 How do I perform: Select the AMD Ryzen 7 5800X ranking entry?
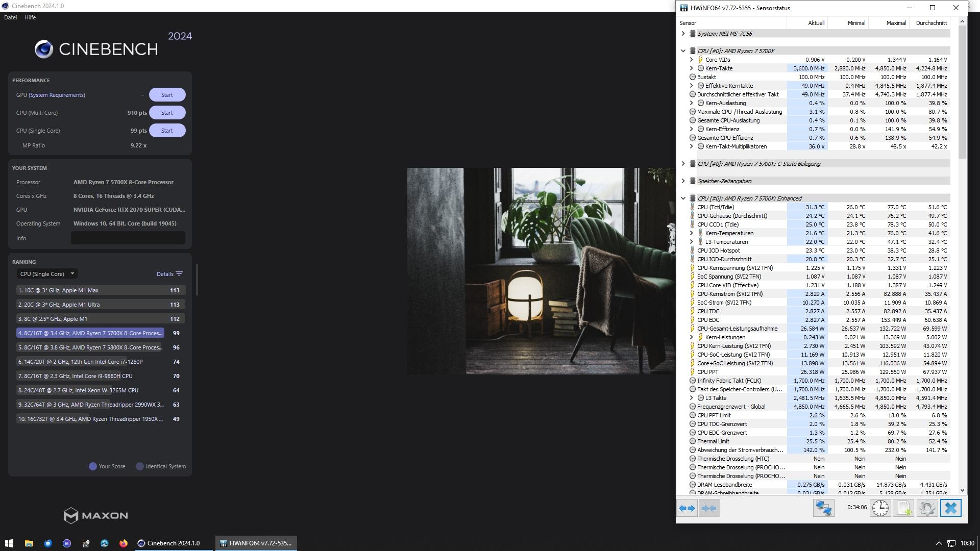coord(101,347)
